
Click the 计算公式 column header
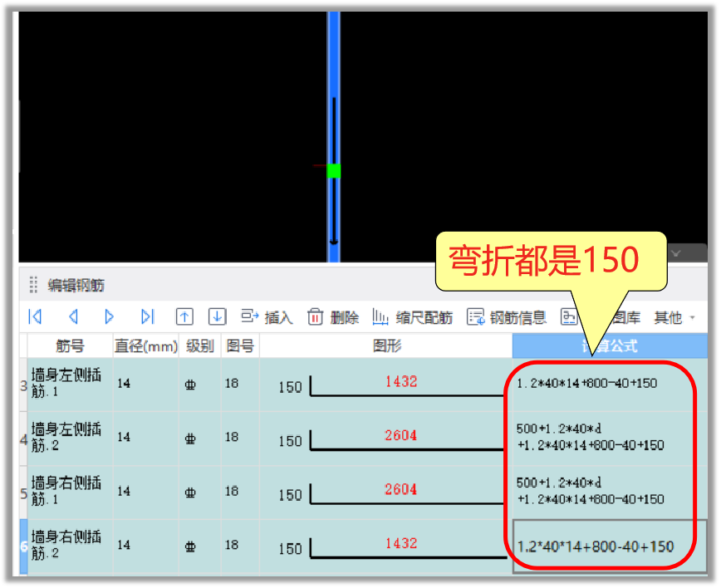click(x=610, y=345)
